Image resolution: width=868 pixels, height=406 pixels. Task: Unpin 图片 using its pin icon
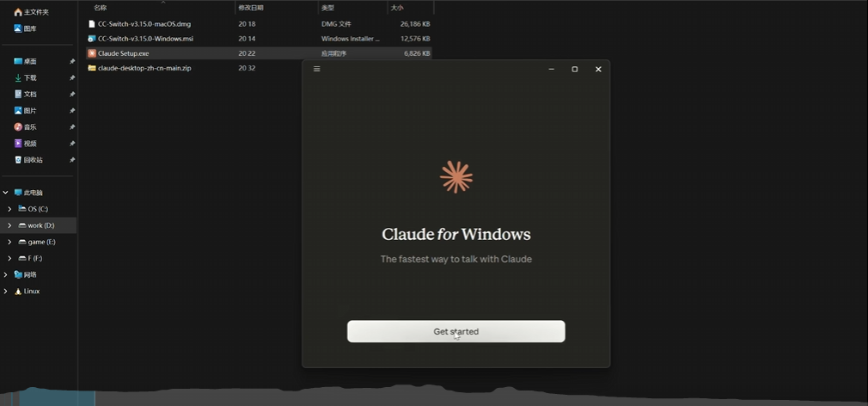point(72,111)
